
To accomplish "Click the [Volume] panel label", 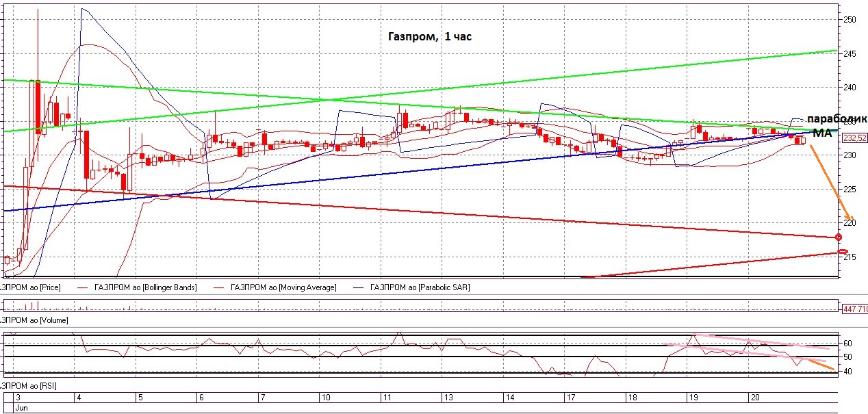I will coord(34,320).
